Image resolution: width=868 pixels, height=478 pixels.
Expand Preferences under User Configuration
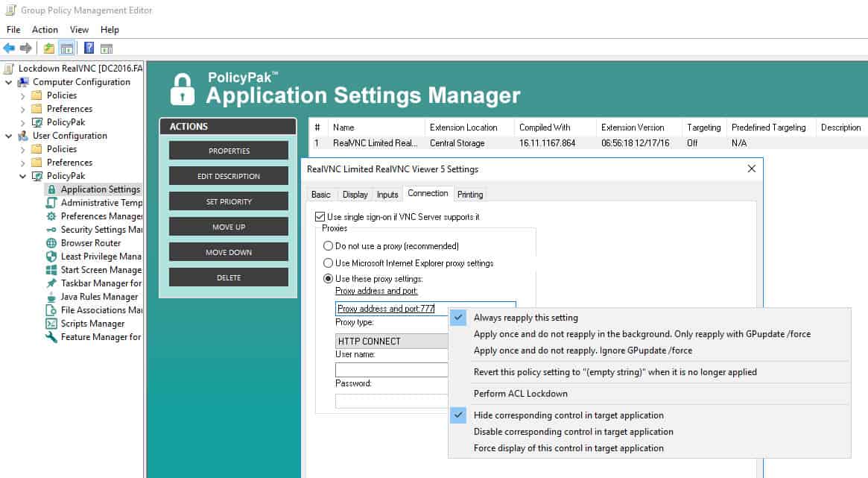(22, 163)
